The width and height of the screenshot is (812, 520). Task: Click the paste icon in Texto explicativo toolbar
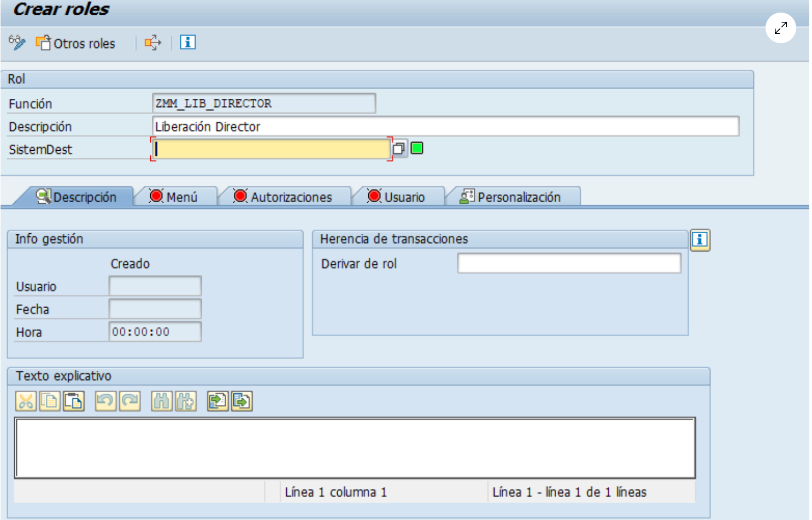pos(74,401)
